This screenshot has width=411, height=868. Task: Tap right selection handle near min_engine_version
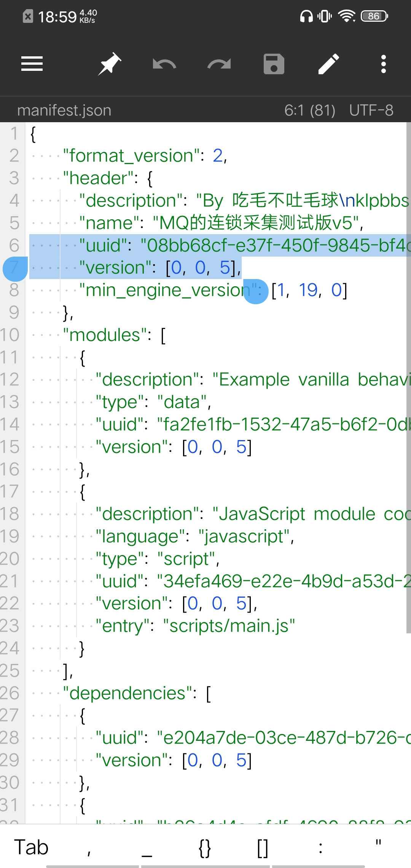[256, 291]
